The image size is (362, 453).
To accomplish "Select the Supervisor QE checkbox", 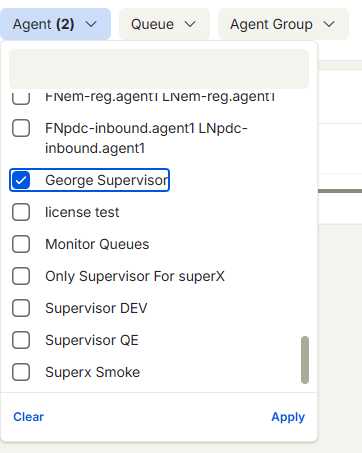I will [21, 340].
